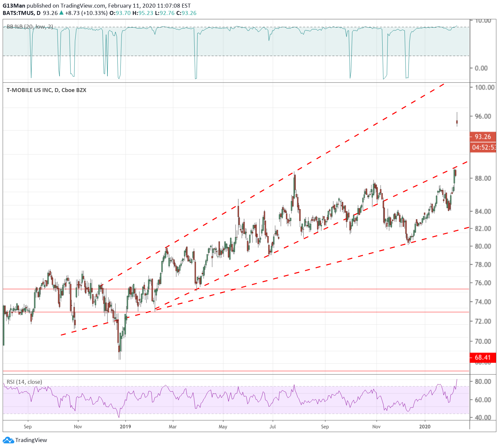Click the 2020 label on time axis
The width and height of the screenshot is (499, 448).
(425, 427)
